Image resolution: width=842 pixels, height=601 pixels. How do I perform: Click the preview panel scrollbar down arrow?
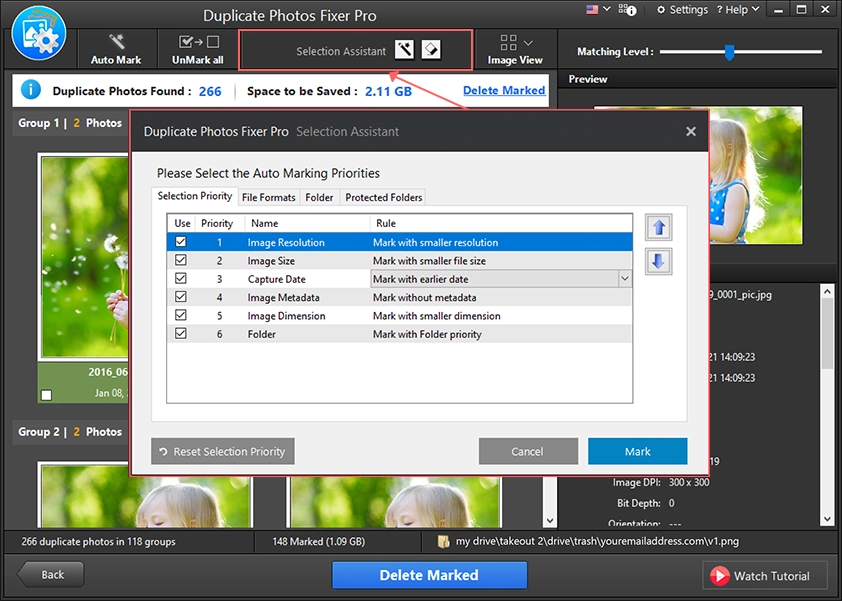tap(827, 519)
